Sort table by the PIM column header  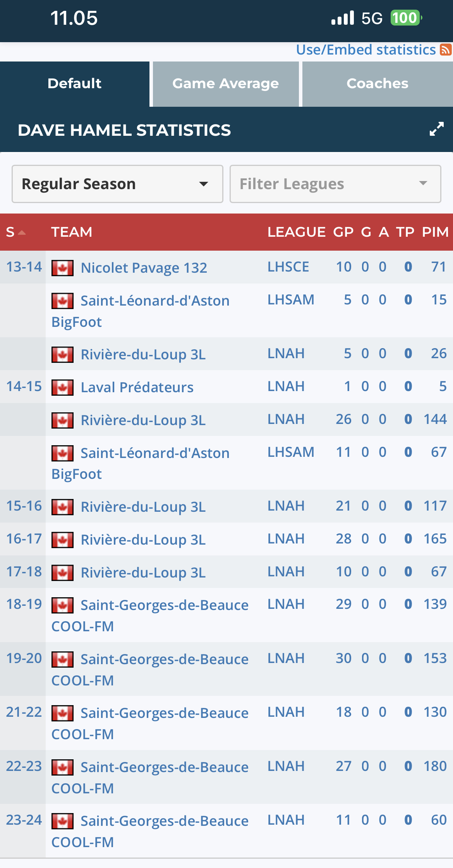[435, 232]
